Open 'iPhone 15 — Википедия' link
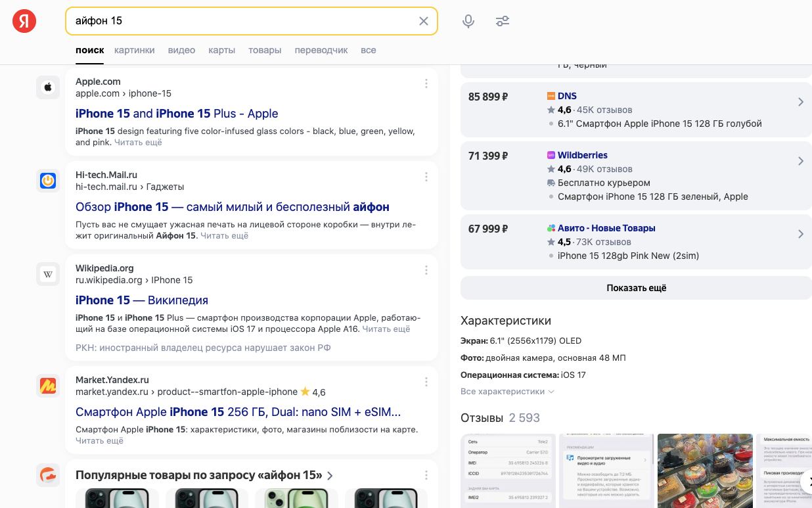812x508 pixels. point(142,300)
